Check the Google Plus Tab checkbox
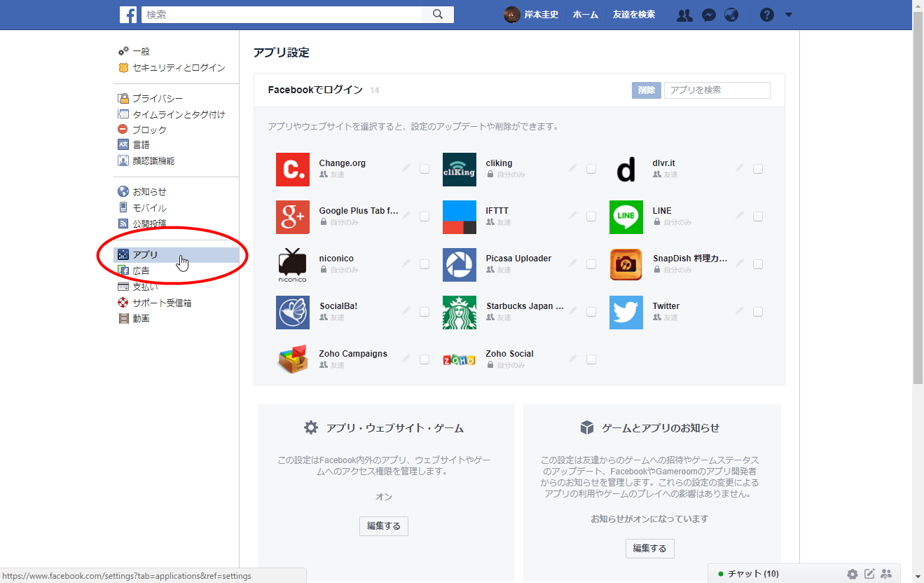 tap(425, 217)
